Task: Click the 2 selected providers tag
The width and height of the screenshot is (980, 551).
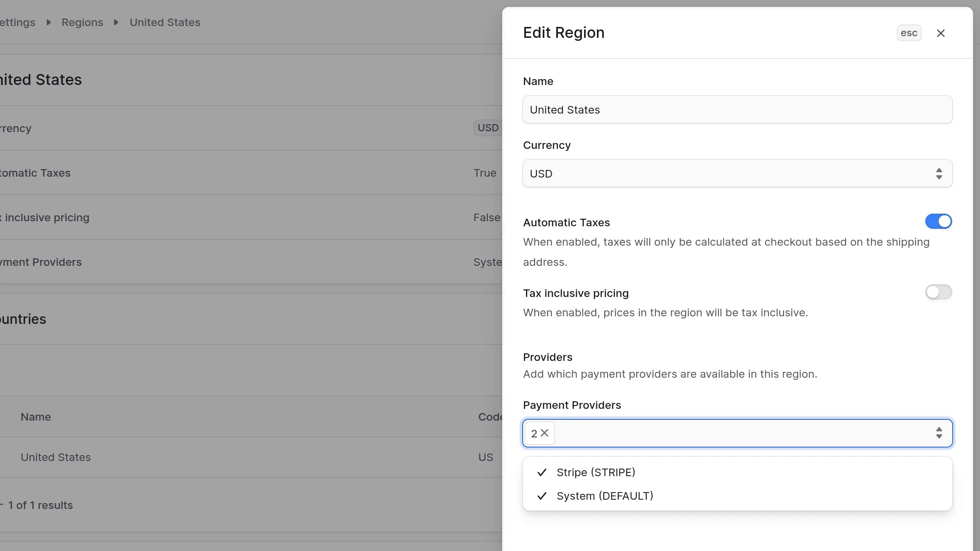Action: pos(534,433)
